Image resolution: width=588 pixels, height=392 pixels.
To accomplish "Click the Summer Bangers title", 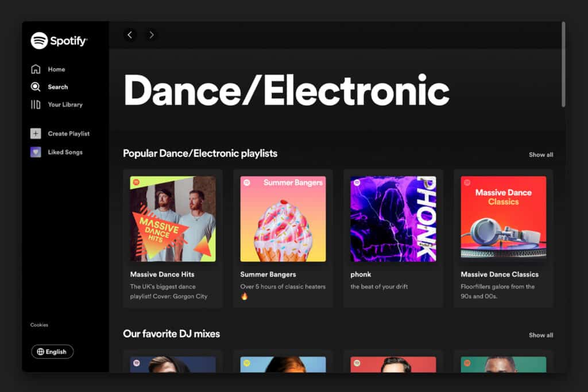I will click(268, 274).
